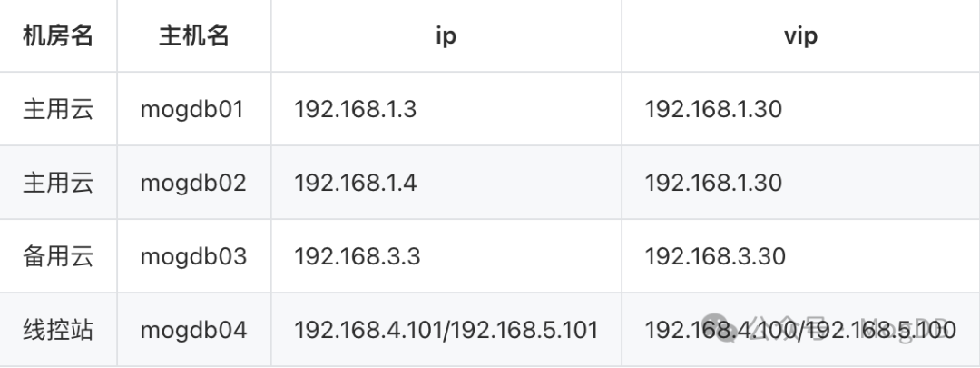This screenshot has height=368, width=980.
Task: Click the 线控站 room name cell
Action: pyautogui.click(x=58, y=330)
